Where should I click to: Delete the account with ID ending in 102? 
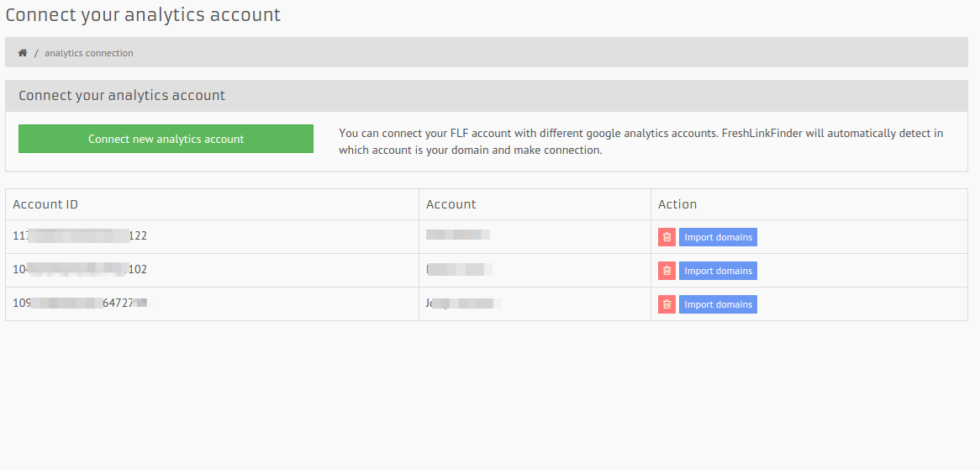click(667, 271)
